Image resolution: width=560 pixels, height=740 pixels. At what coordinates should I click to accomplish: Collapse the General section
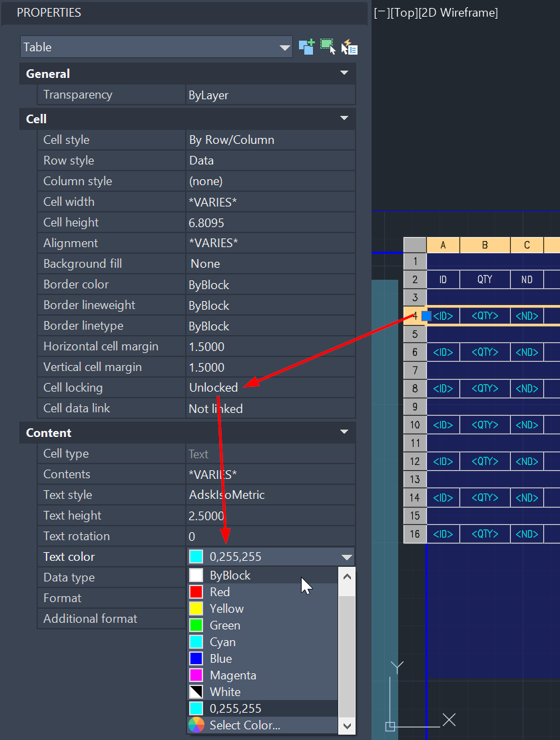pos(345,73)
